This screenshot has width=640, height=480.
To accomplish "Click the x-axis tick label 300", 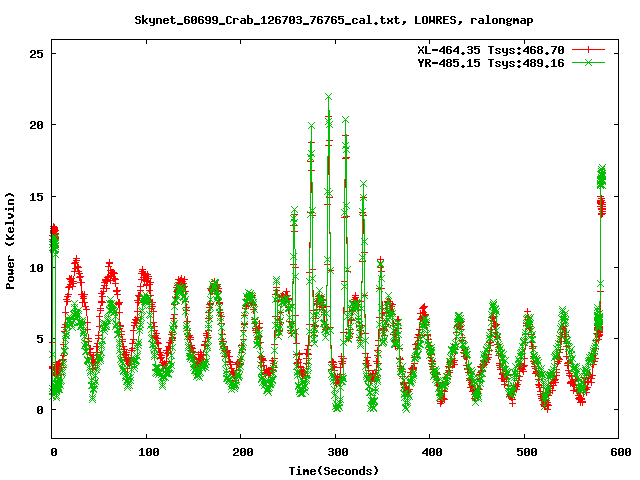I will point(338,452).
